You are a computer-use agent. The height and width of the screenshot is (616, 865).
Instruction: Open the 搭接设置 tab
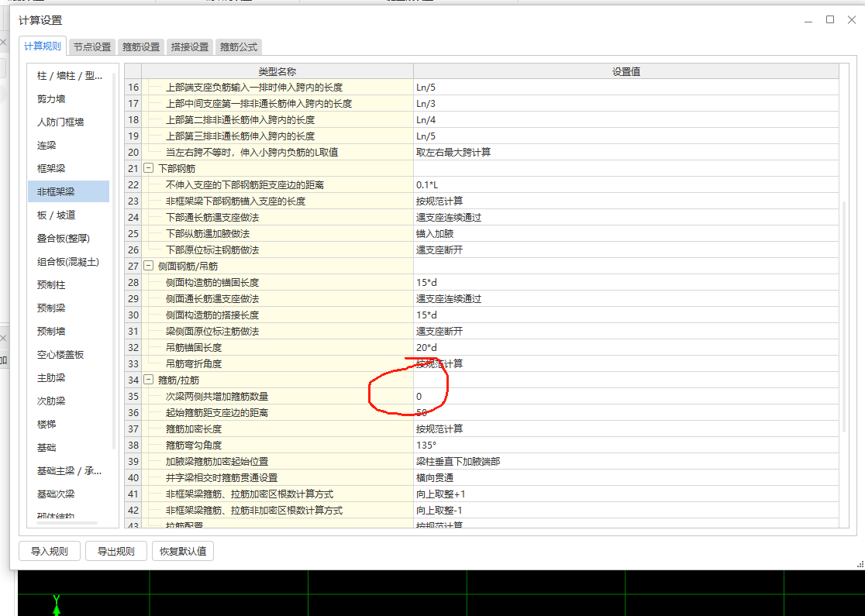point(190,46)
